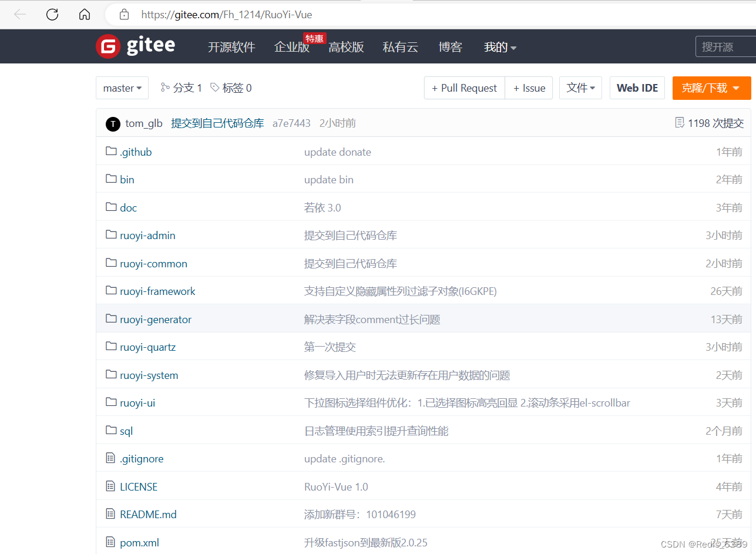The image size is (756, 554).
Task: Reload the page with refresh icon
Action: coord(52,15)
